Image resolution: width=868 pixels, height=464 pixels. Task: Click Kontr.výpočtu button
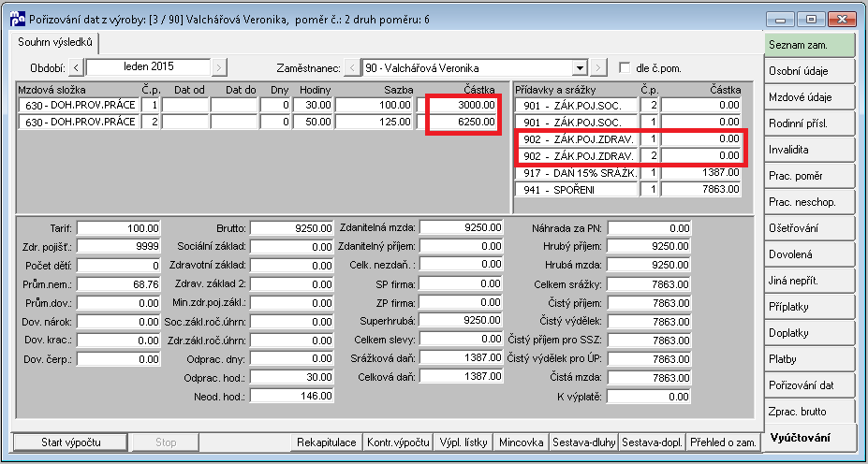click(x=397, y=442)
